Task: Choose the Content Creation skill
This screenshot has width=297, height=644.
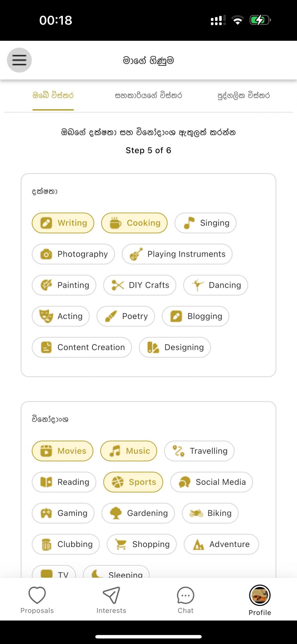Action: (x=82, y=347)
